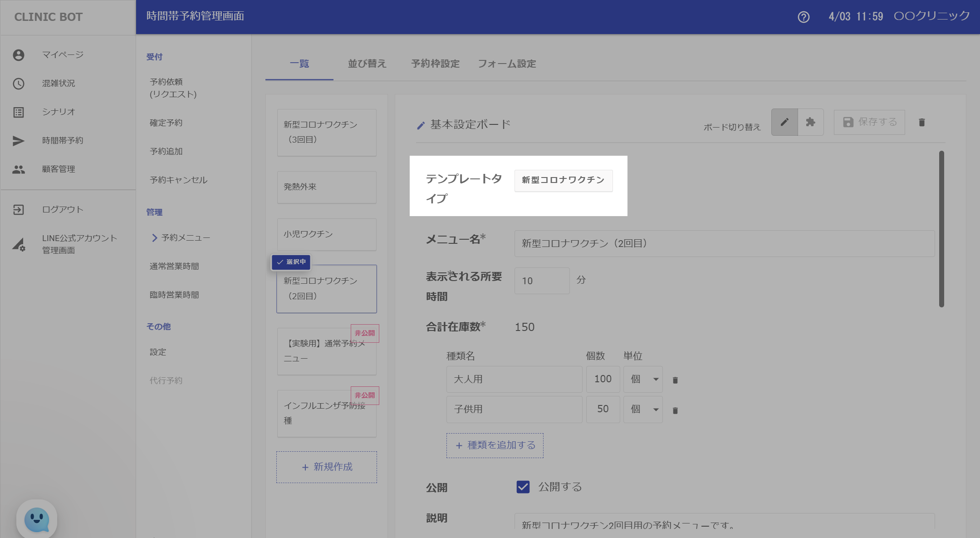Click the メニュー名 input field
Image resolution: width=980 pixels, height=538 pixels.
coord(724,243)
